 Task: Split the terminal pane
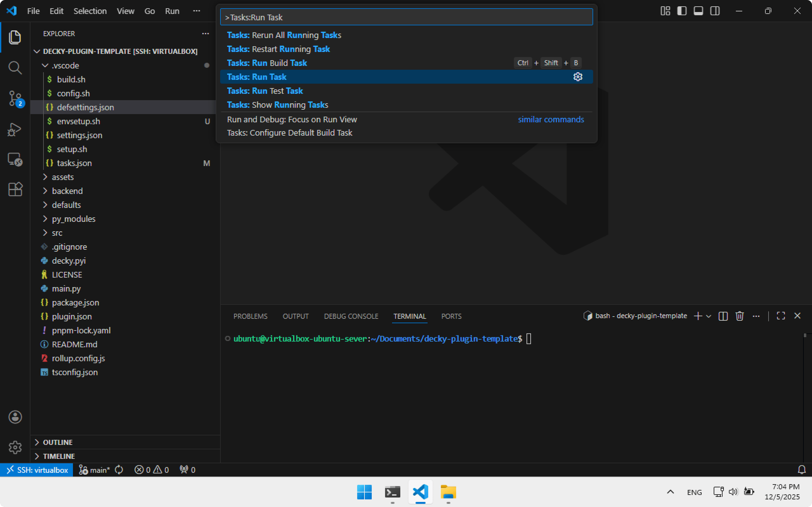pos(723,316)
